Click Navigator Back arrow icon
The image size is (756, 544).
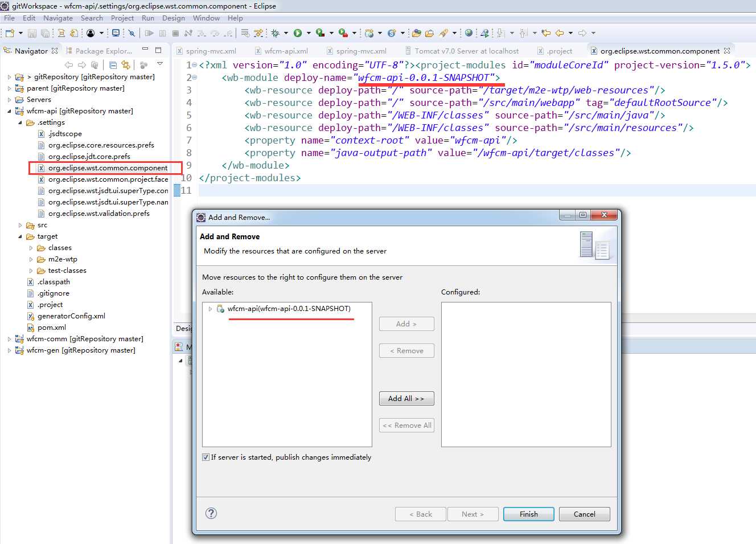(x=69, y=65)
